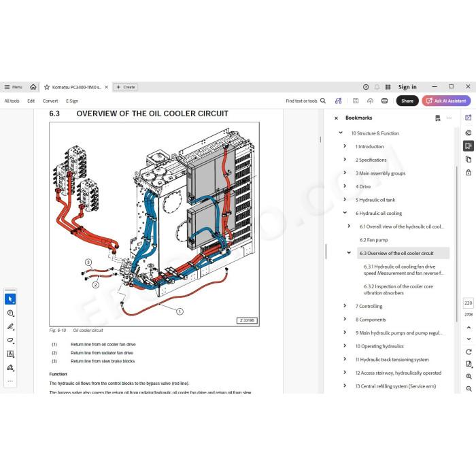Image resolution: width=476 pixels, height=476 pixels.
Task: Open more tools ellipsis in left toolbar
Action: click(x=10, y=381)
